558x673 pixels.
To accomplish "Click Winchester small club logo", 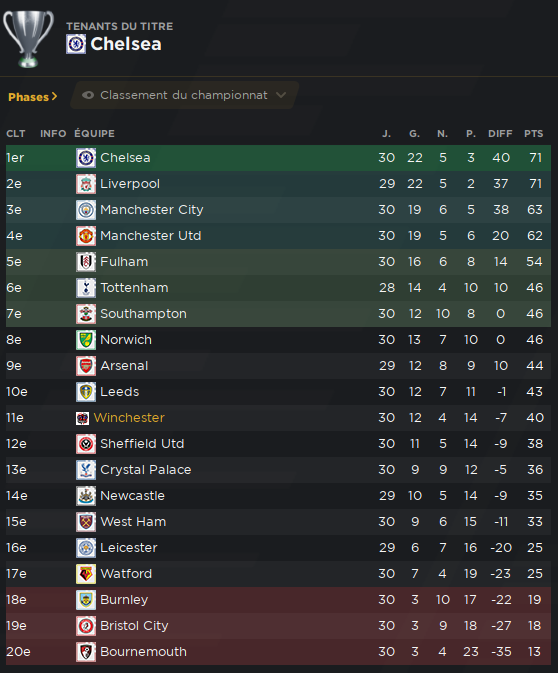I will pyautogui.click(x=82, y=418).
